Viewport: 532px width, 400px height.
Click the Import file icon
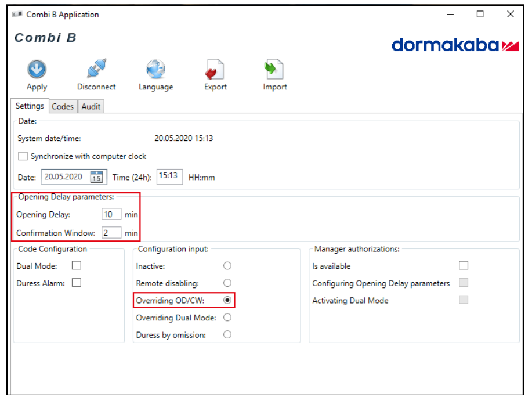coord(274,70)
